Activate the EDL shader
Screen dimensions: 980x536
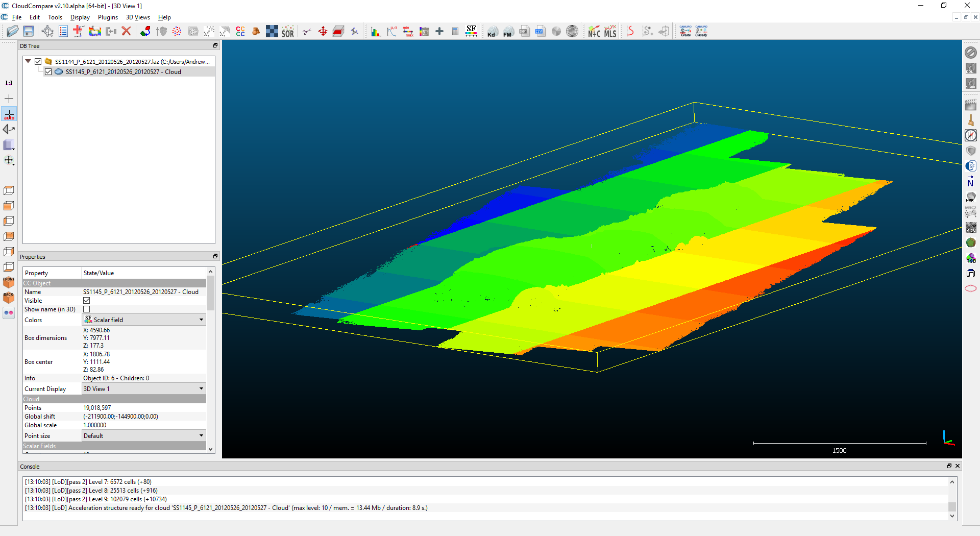(971, 68)
